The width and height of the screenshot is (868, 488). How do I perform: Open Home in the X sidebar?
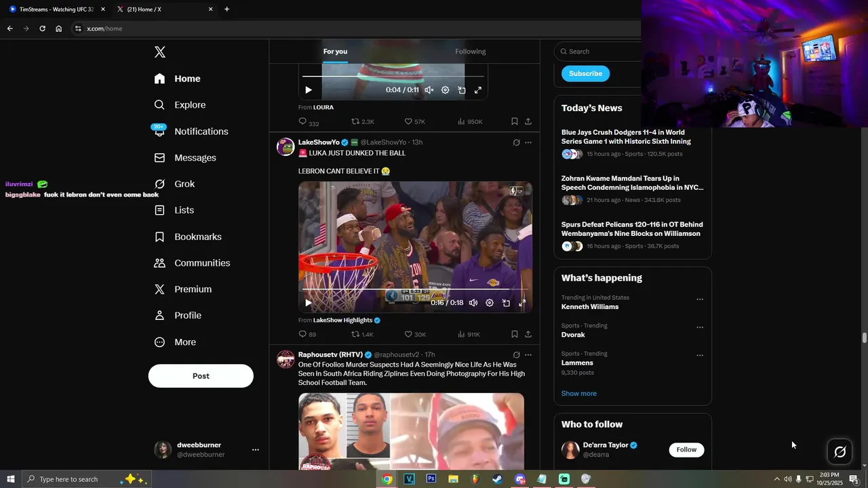click(x=177, y=79)
